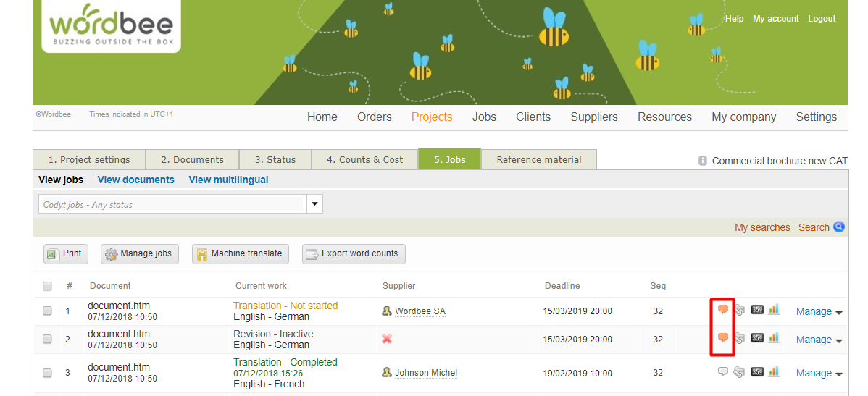Tick the checkbox for job 1
This screenshot has height=396, width=868.
click(x=47, y=311)
